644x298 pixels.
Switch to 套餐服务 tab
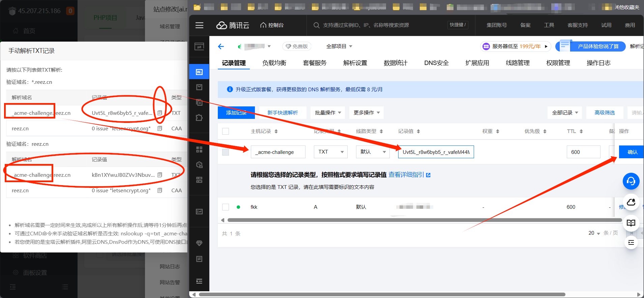tap(315, 63)
